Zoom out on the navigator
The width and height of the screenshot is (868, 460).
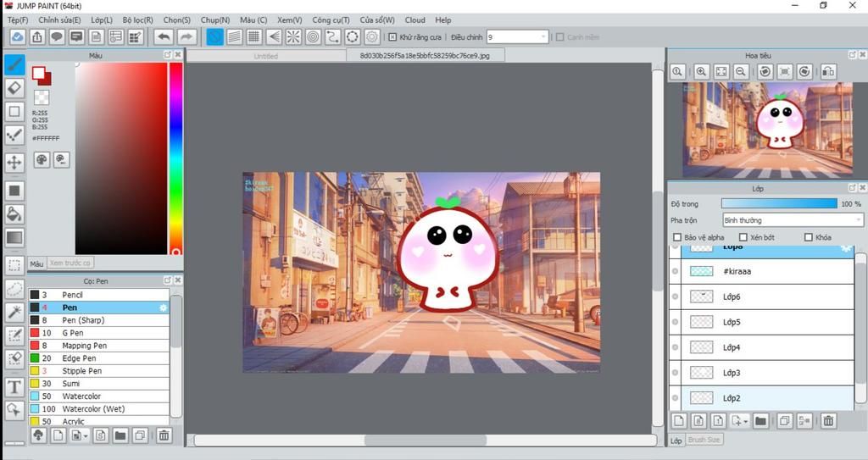pos(741,71)
